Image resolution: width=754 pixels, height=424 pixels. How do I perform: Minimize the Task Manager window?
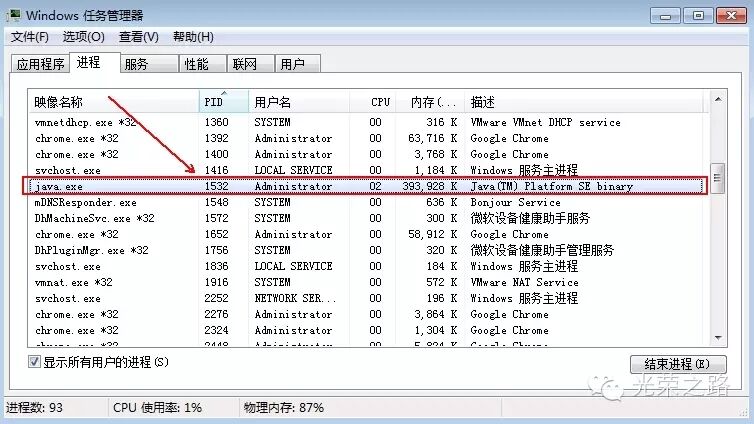pos(665,16)
